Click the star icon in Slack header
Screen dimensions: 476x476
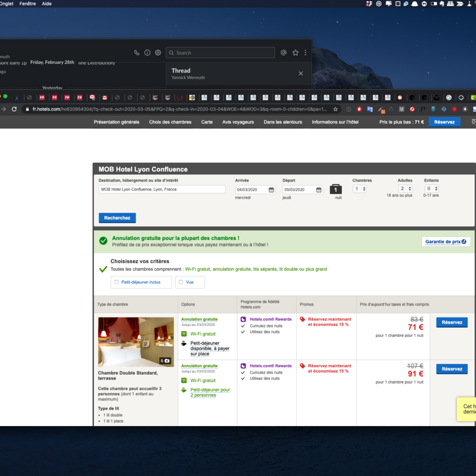[x=295, y=53]
